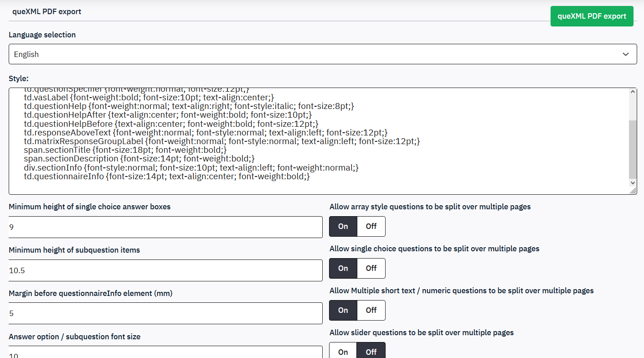Enable array style questions page splitting
Screen dimensions: 644x358
(x=343, y=226)
